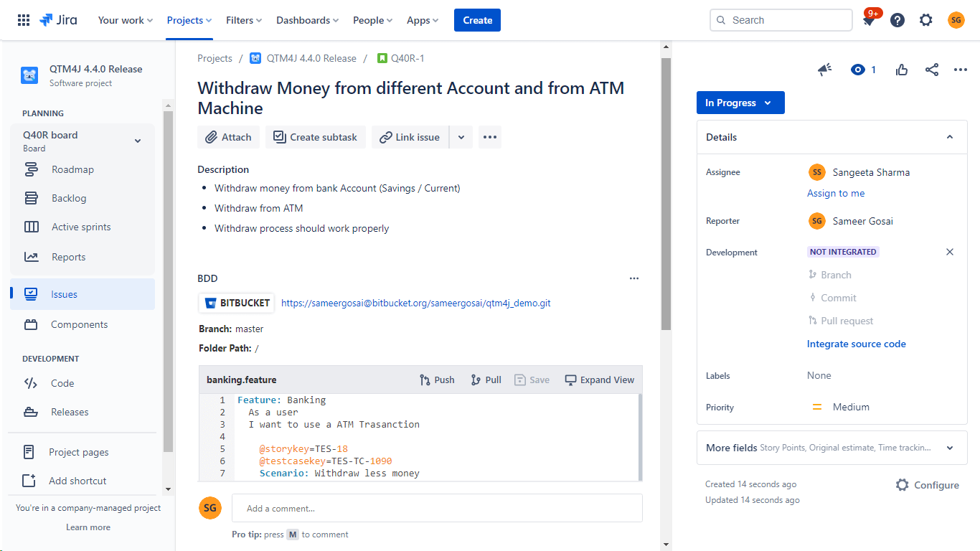Image resolution: width=980 pixels, height=551 pixels.
Task: Click Create subtask
Action: point(316,137)
